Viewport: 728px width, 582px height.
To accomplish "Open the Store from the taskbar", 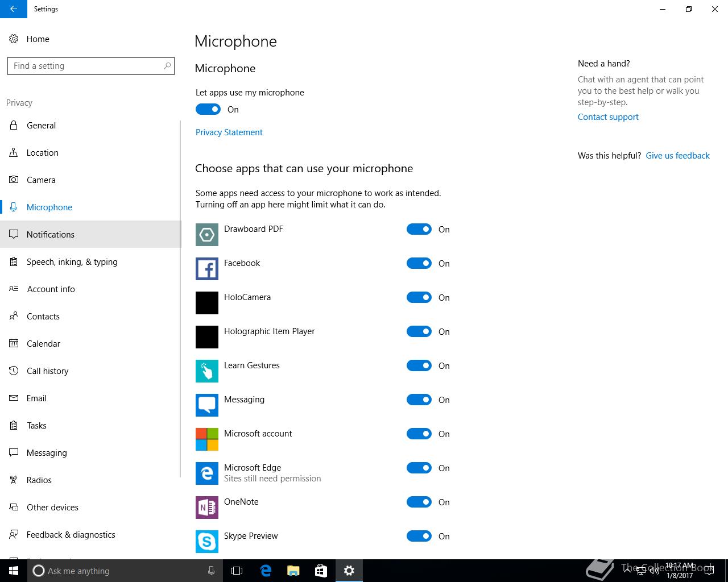I will 321,571.
